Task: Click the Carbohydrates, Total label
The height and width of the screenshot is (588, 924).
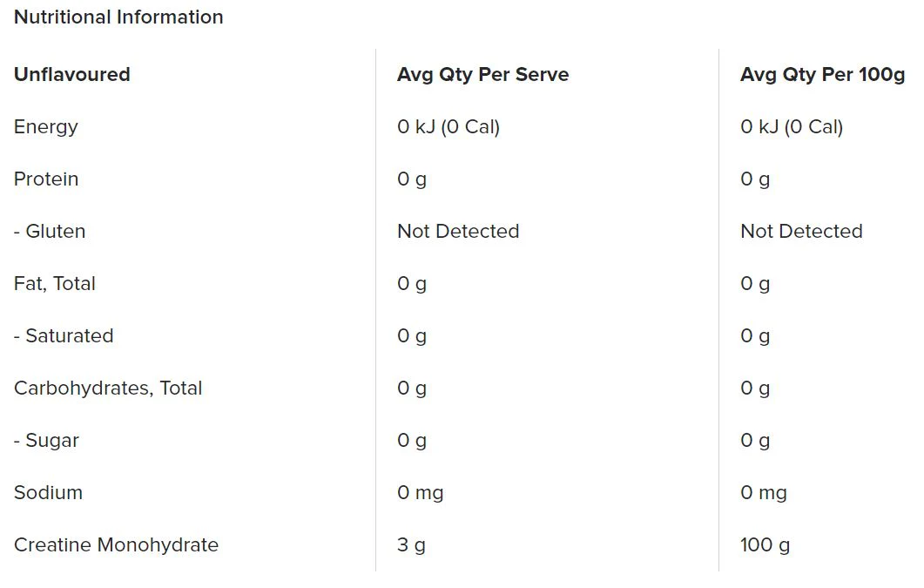Action: tap(108, 389)
